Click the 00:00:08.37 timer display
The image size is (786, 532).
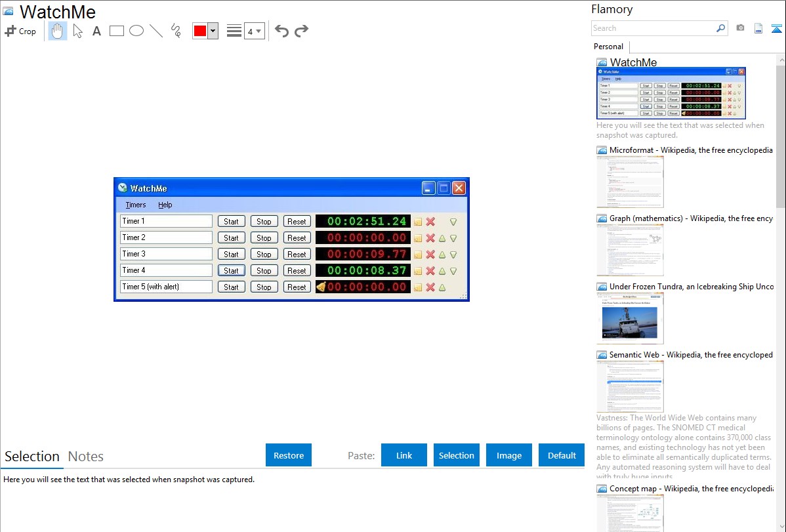tap(363, 271)
